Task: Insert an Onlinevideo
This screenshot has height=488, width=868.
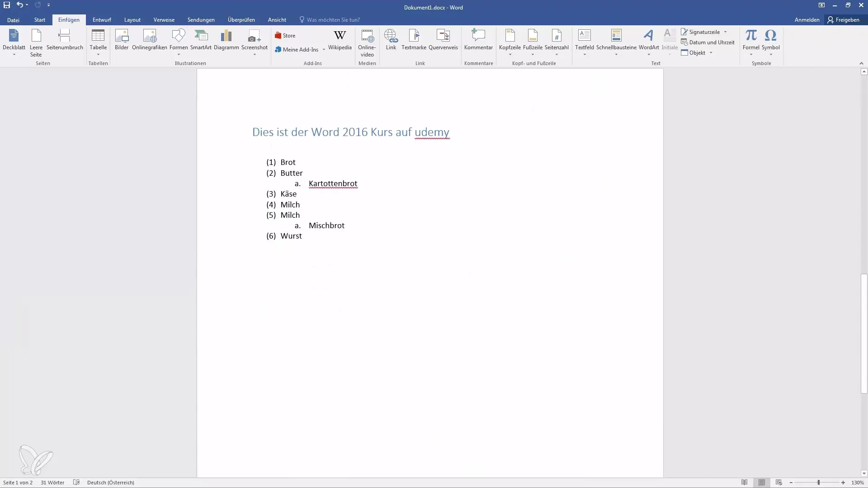Action: (x=367, y=42)
